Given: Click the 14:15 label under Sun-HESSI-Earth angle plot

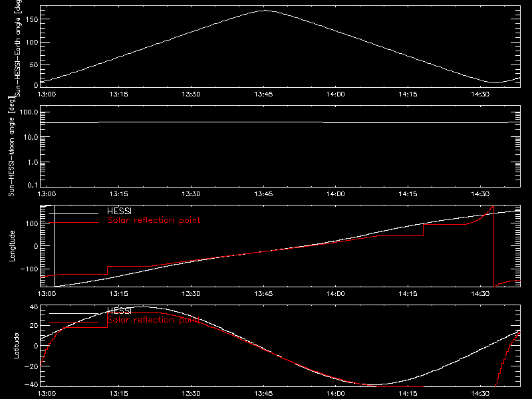Looking at the screenshot, I should click(408, 94).
